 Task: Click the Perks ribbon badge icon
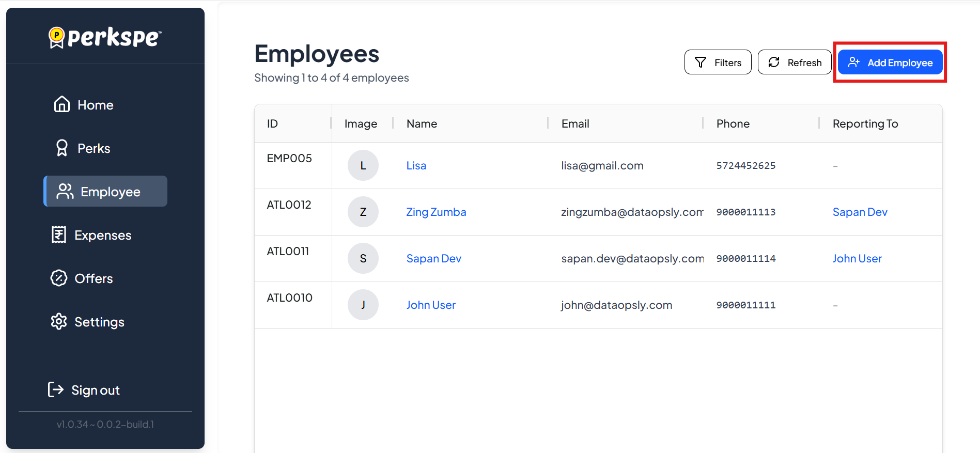click(x=62, y=148)
